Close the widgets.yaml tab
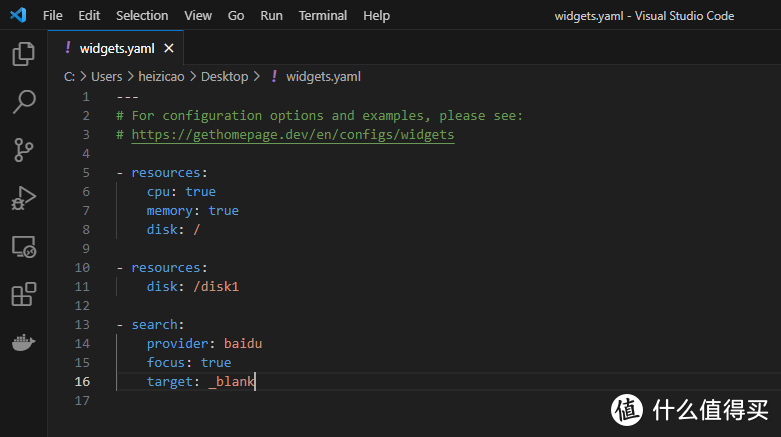Screen dimensions: 781x437 pyautogui.click(x=168, y=48)
